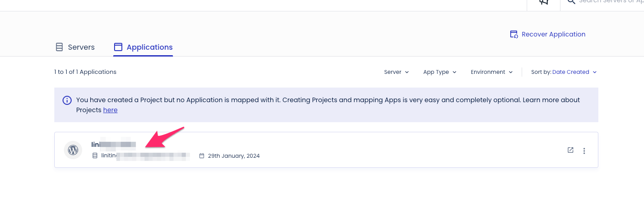This screenshot has height=223, width=644.
Task: Open the three-dot options menu for the application
Action: click(x=584, y=151)
